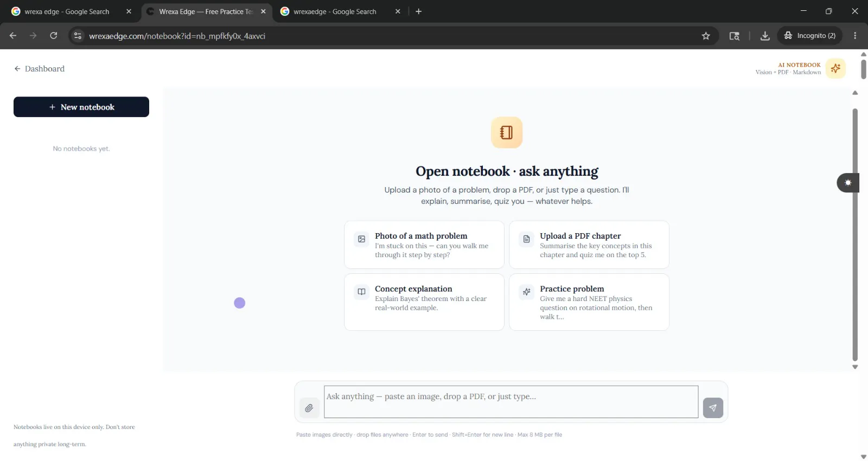Click the address bar URL
Screen dimensions: 868x461
coord(177,36)
